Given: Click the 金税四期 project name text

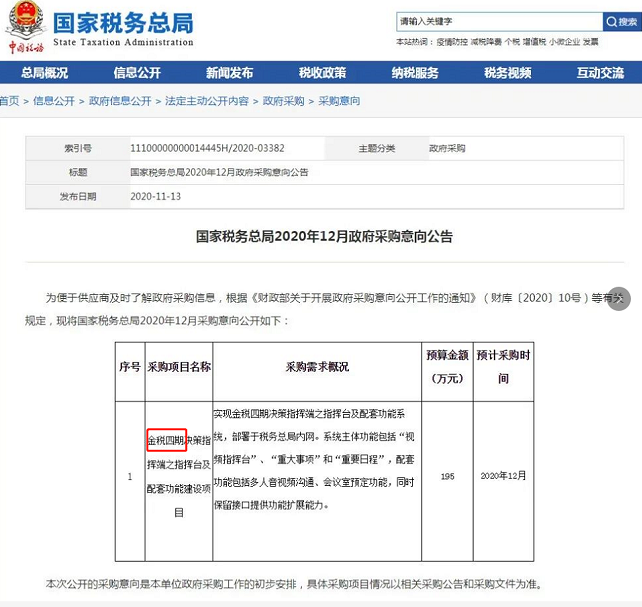Looking at the screenshot, I should [x=167, y=440].
